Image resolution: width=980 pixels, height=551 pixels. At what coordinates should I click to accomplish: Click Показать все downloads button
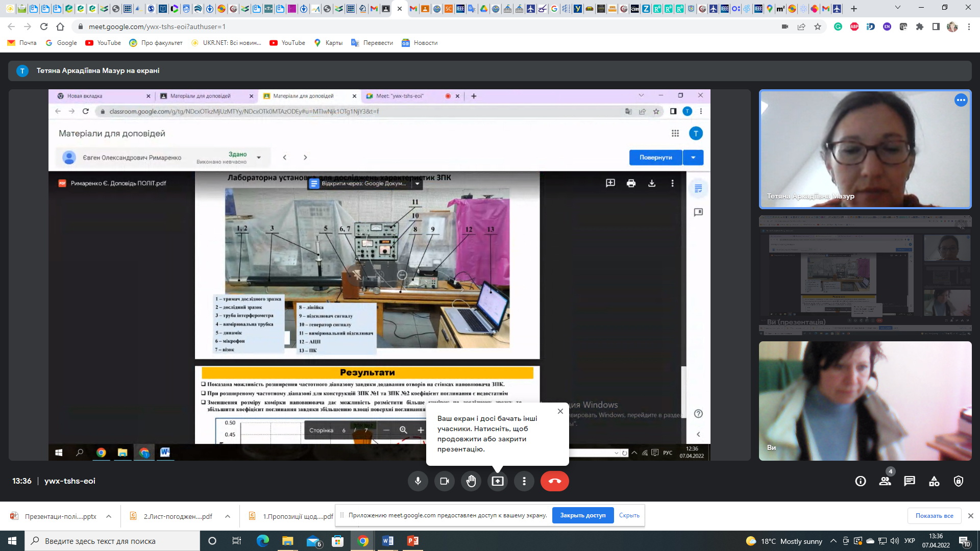click(x=934, y=516)
